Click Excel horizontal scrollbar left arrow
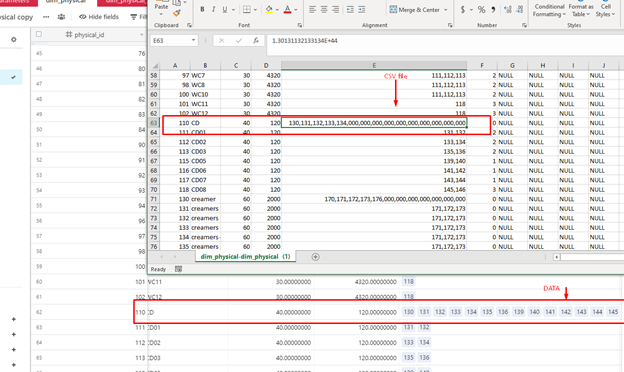Viewport: 624px width, 372px height. click(556, 257)
